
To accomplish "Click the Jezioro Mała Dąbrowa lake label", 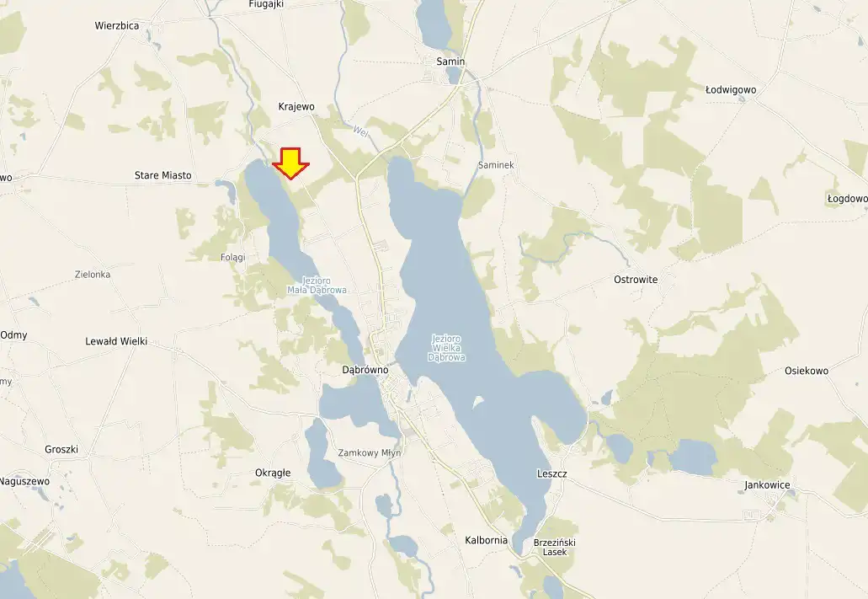I will tap(317, 286).
